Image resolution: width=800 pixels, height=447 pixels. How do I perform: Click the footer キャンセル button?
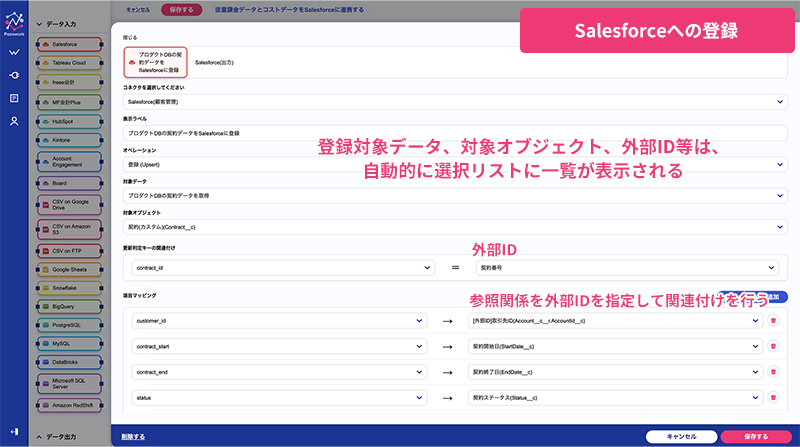pos(682,436)
